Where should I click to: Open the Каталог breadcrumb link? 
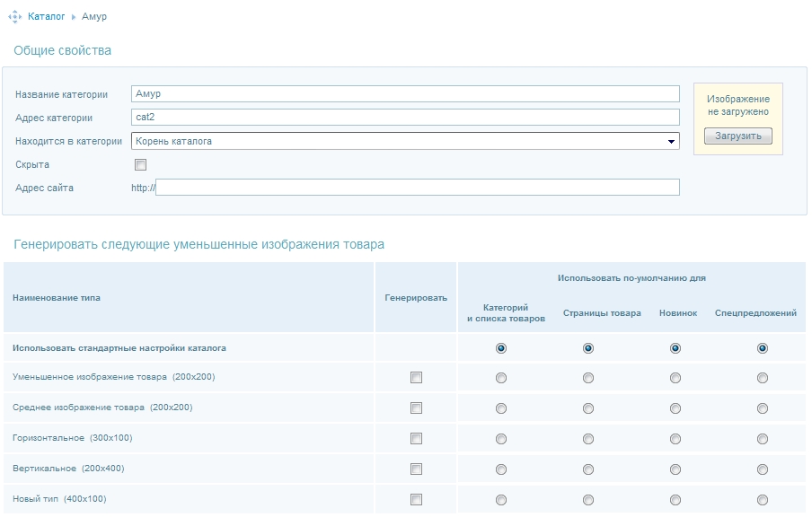[x=47, y=17]
